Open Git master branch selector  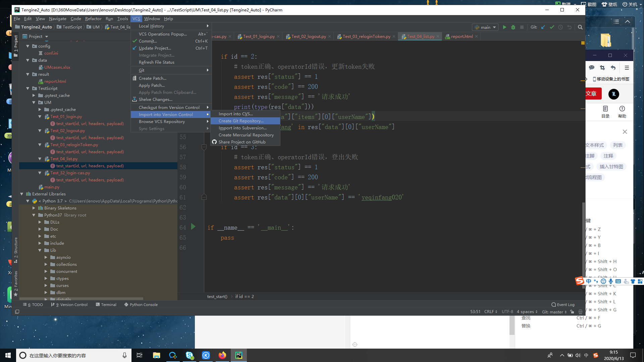click(554, 312)
